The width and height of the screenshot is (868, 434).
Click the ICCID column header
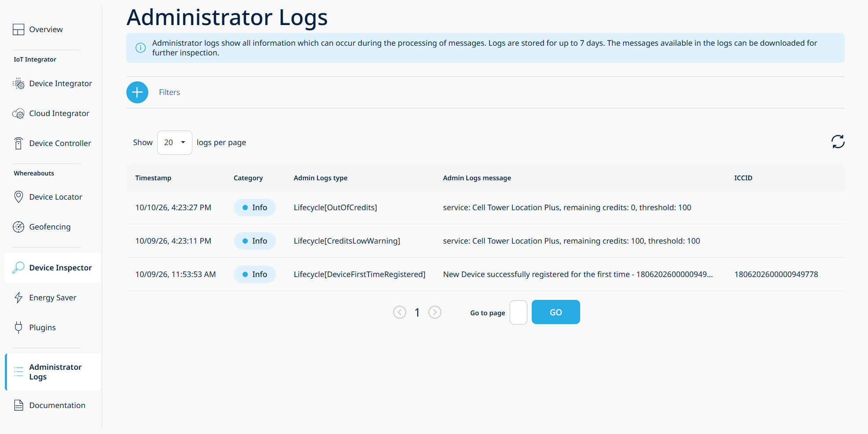(743, 178)
